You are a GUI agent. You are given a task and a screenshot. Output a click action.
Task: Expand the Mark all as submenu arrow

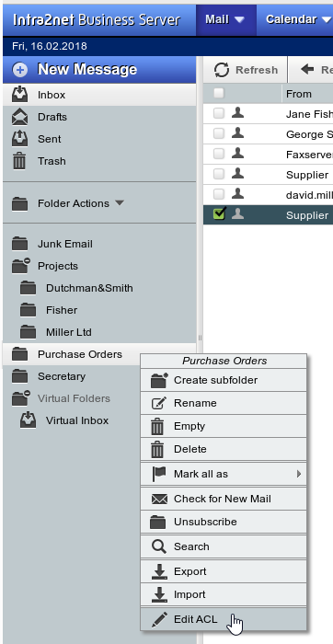(x=299, y=474)
